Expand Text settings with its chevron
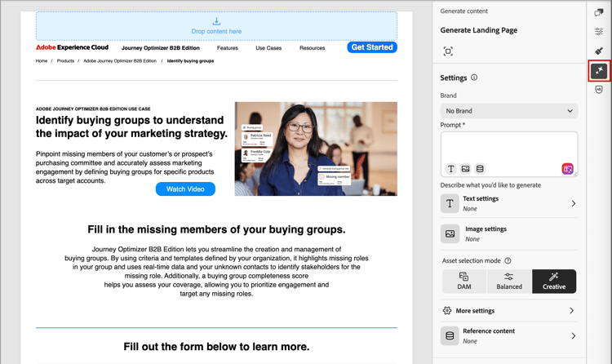This screenshot has width=612, height=364. click(x=574, y=203)
